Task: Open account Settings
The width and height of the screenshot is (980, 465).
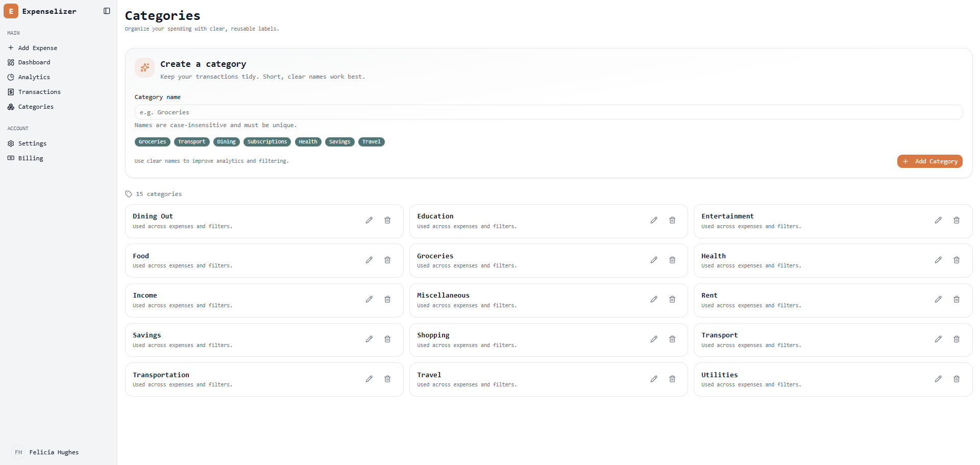Action: point(58,143)
